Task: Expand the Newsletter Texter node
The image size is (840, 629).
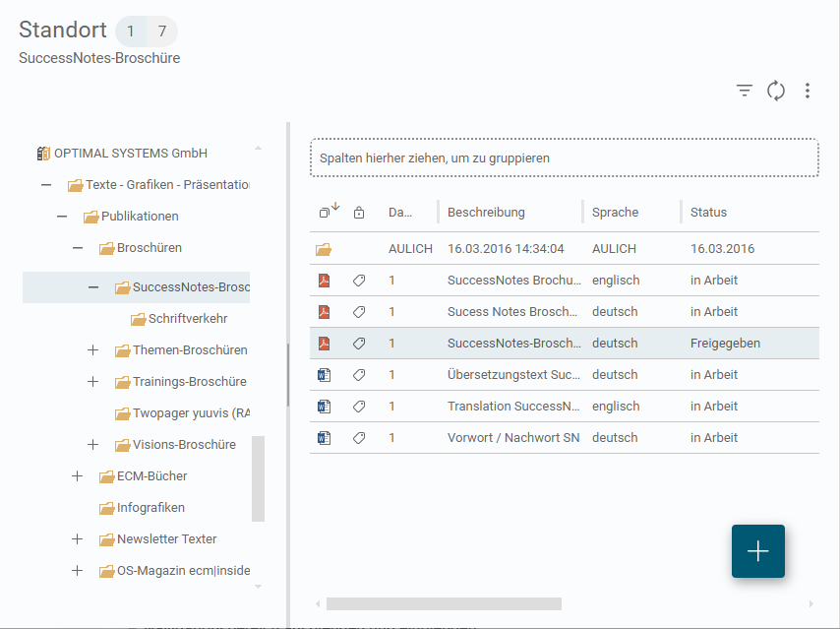Action: [78, 539]
